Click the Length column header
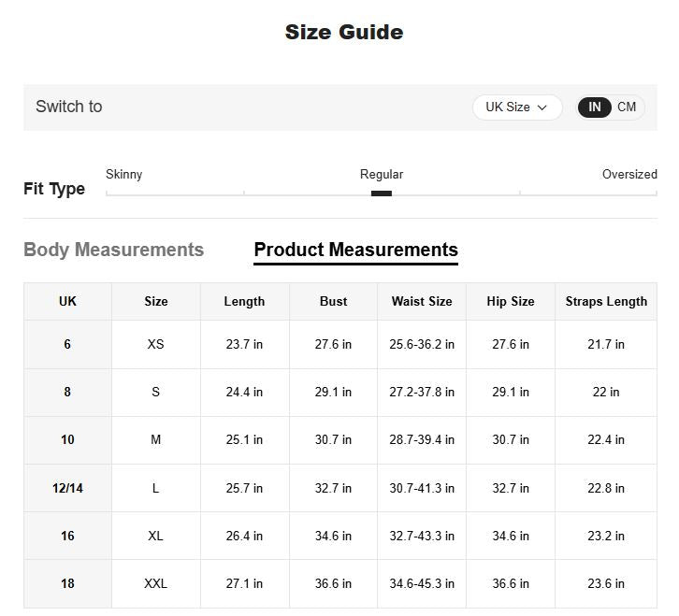The height and width of the screenshot is (616, 679). tap(244, 301)
